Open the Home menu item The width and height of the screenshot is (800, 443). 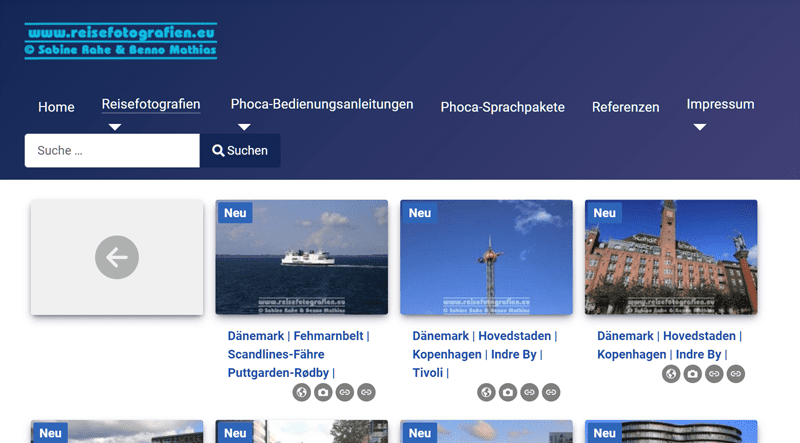[x=56, y=107]
